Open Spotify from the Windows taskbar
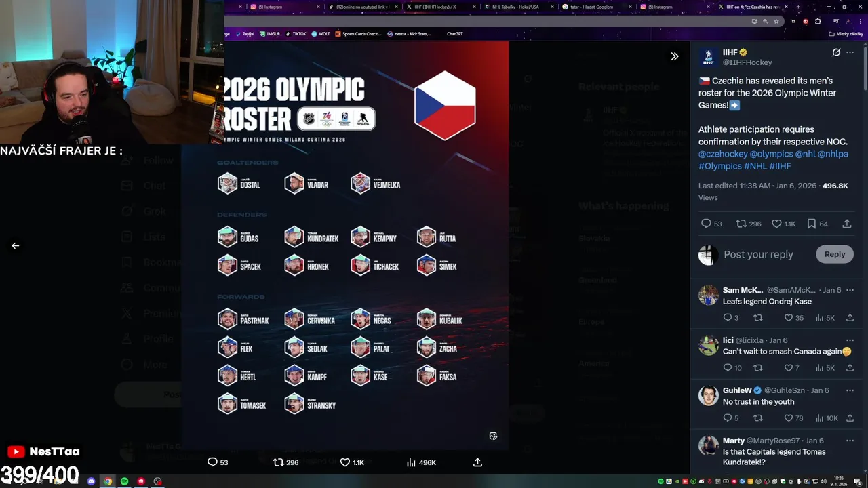 (124, 481)
